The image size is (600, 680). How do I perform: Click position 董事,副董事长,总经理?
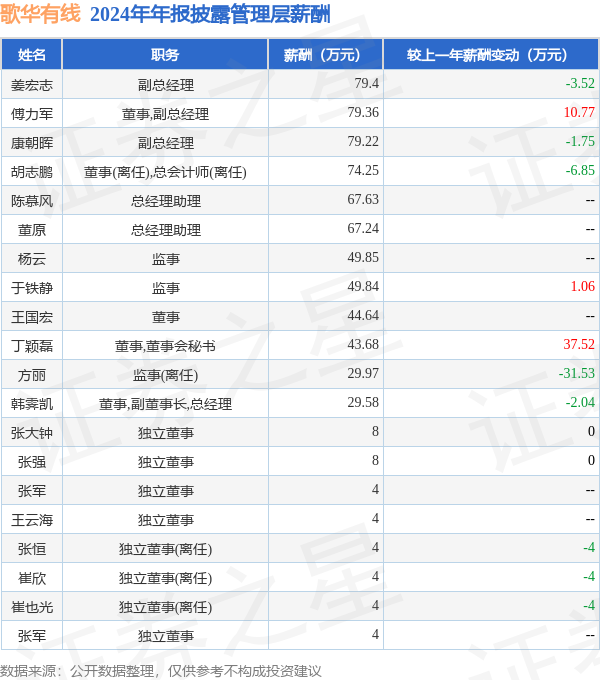[165, 404]
